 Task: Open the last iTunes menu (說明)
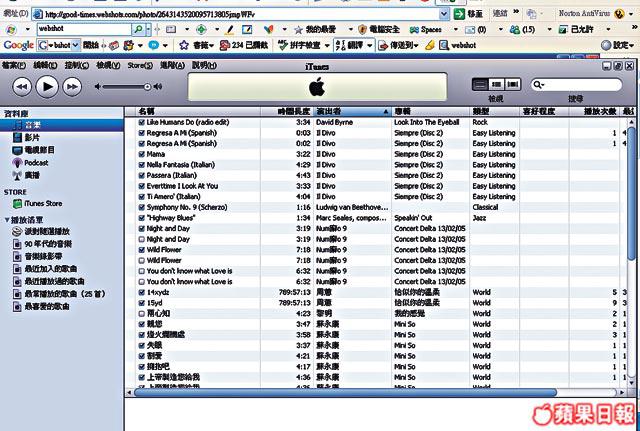(x=204, y=65)
